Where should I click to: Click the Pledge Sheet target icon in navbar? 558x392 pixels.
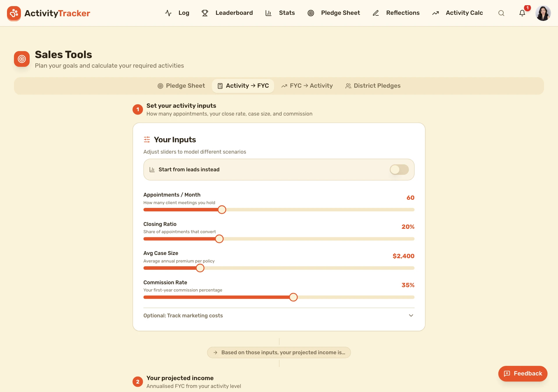[x=311, y=13]
